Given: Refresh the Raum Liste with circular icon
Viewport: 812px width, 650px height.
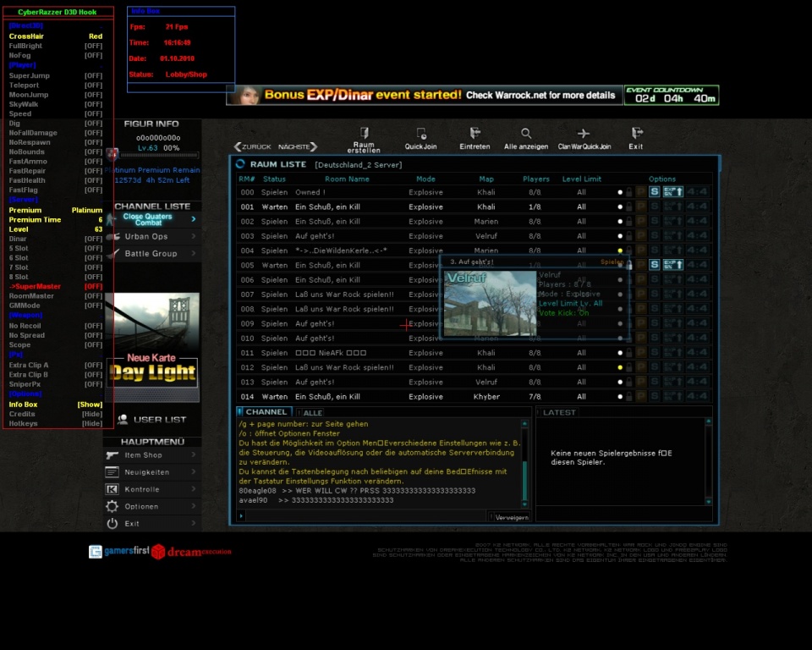Looking at the screenshot, I should click(240, 164).
